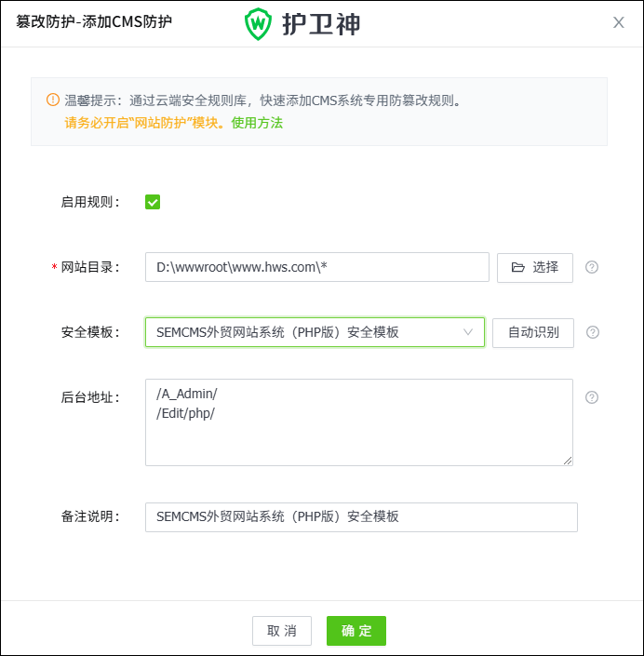Click the folder icon on 选择 button
This screenshot has width=644, height=656.
click(x=518, y=267)
